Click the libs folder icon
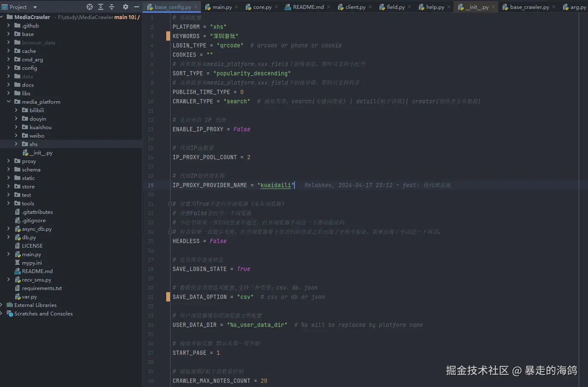 click(17, 93)
